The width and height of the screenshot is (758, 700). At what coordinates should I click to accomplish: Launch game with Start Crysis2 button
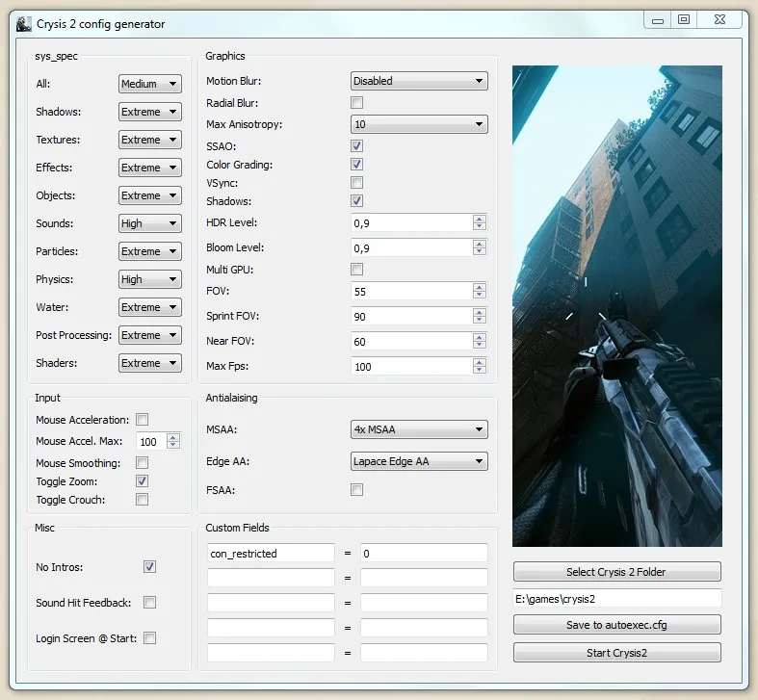[616, 653]
